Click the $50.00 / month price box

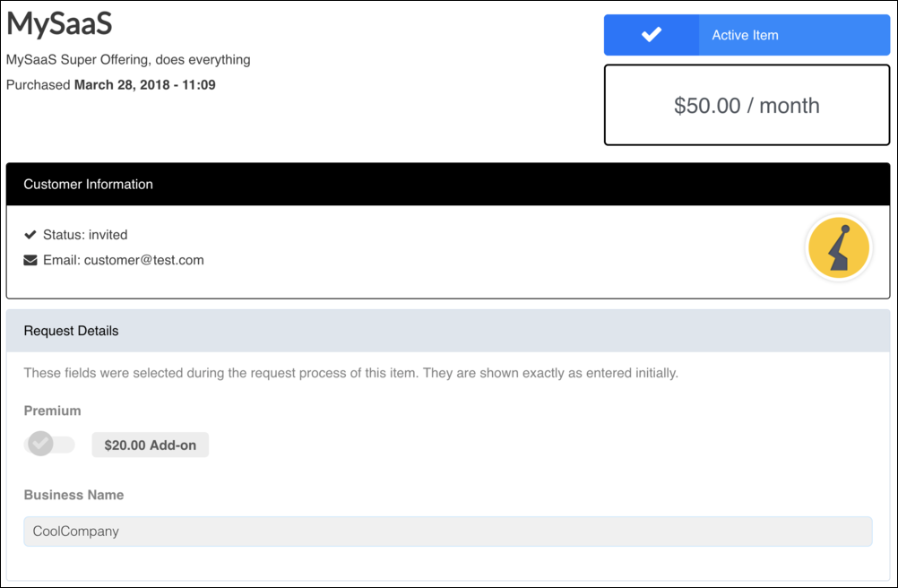point(747,106)
